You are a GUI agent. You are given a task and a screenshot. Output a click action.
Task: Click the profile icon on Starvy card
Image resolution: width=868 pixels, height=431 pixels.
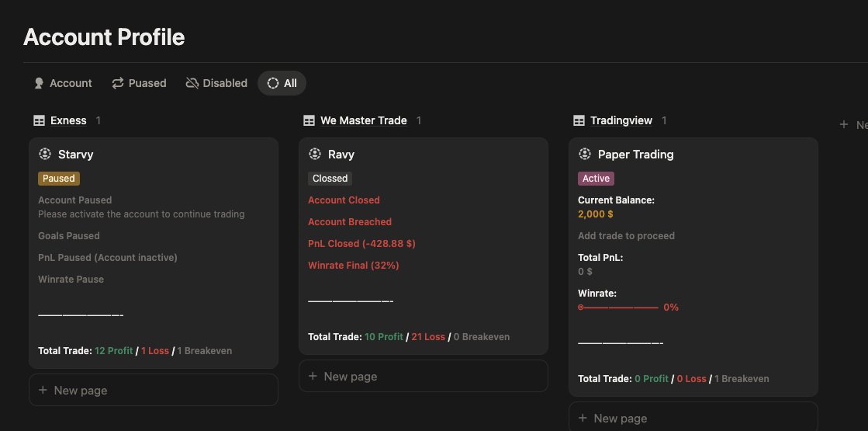(45, 154)
